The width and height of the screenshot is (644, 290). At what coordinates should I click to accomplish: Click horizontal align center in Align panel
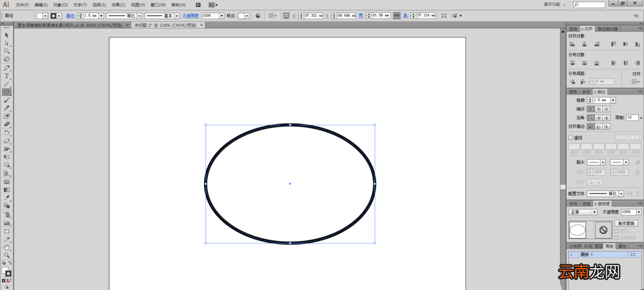[x=584, y=44]
